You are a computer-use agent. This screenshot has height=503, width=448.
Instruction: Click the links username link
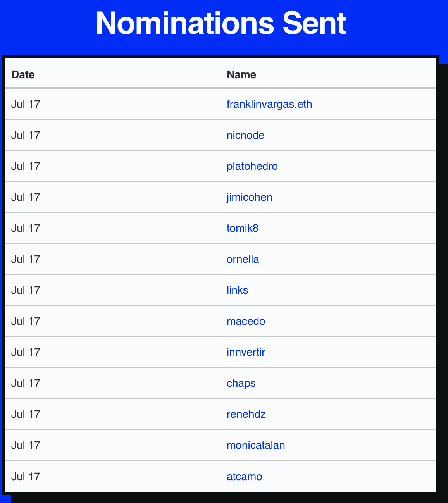(x=237, y=290)
